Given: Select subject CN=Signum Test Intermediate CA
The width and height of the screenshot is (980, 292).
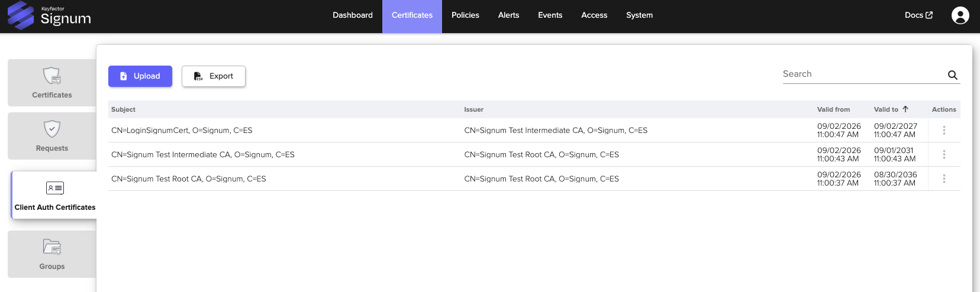Looking at the screenshot, I should click(x=203, y=155).
